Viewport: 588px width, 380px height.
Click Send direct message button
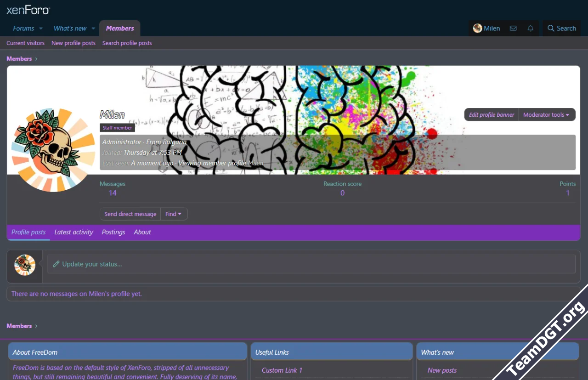coord(130,214)
